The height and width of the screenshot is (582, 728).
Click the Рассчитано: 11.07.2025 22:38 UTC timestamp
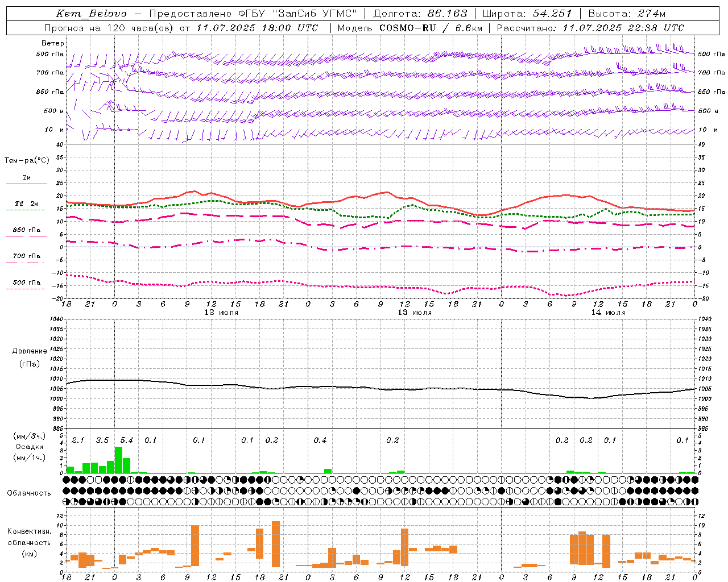click(590, 28)
